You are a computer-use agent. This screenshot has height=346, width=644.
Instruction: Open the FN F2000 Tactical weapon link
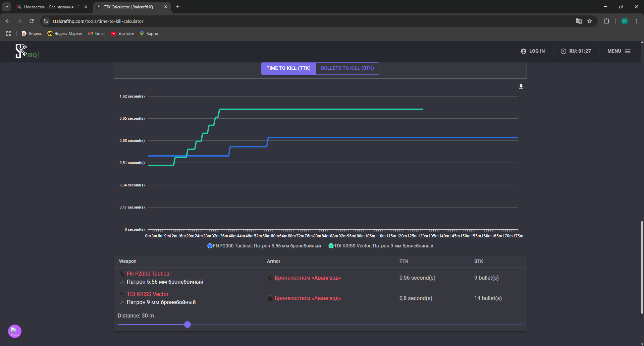pyautogui.click(x=149, y=274)
